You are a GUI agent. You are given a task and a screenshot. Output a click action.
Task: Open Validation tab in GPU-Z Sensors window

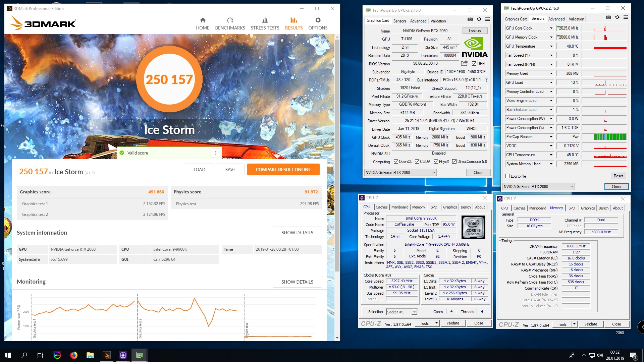click(x=576, y=19)
